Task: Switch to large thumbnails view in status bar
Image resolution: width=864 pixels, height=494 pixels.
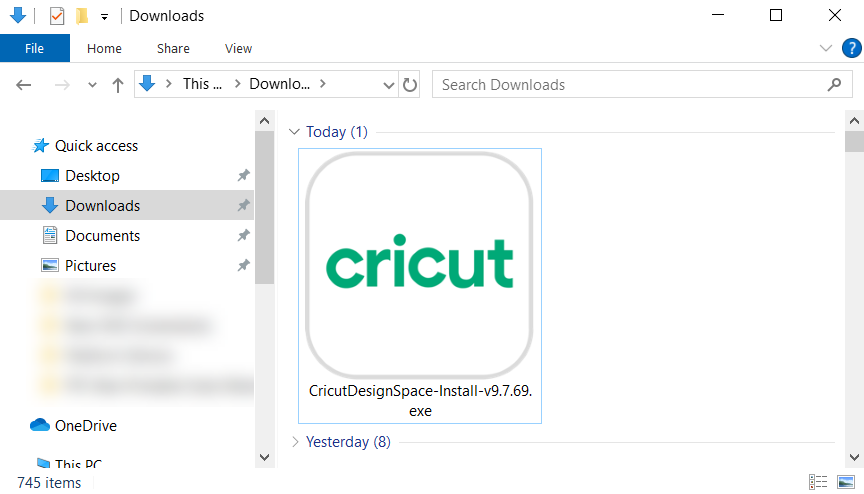Action: 846,482
